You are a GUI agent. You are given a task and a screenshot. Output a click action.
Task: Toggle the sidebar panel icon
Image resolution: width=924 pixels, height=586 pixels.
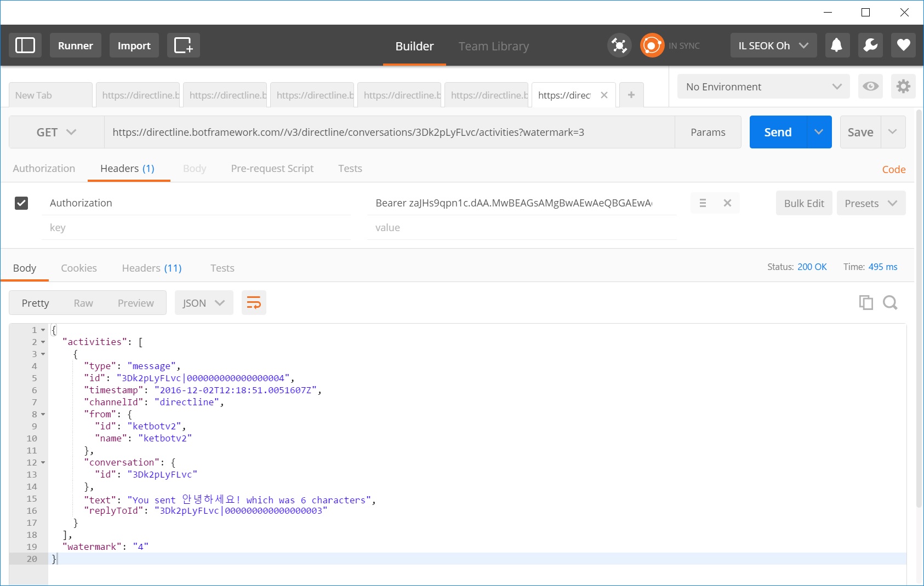25,45
